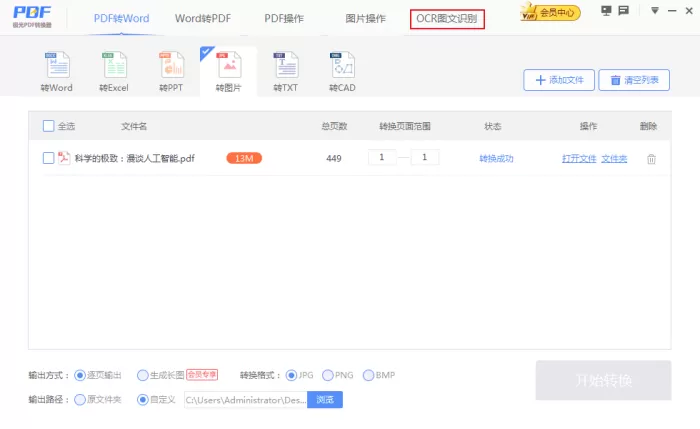Click the 13M file size badge
Viewport: 700px width, 429px height.
tap(244, 158)
